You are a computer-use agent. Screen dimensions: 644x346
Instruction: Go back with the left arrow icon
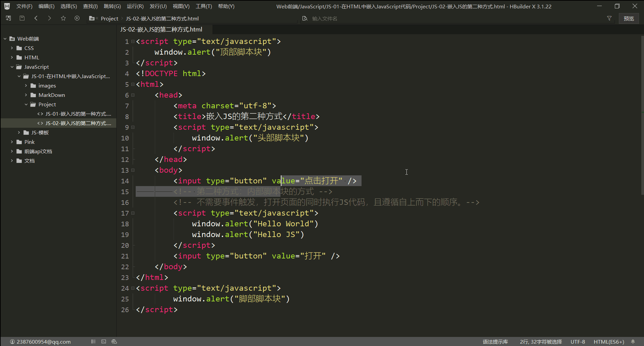pos(36,18)
